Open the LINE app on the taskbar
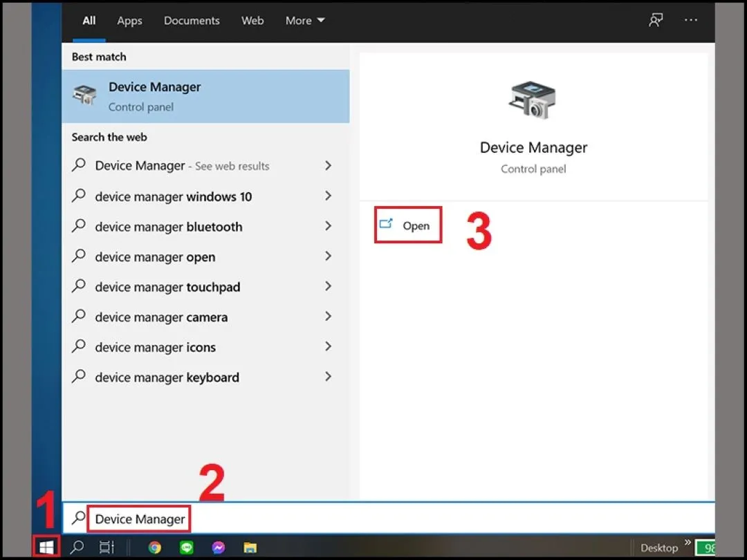Image resolution: width=747 pixels, height=560 pixels. [x=186, y=547]
